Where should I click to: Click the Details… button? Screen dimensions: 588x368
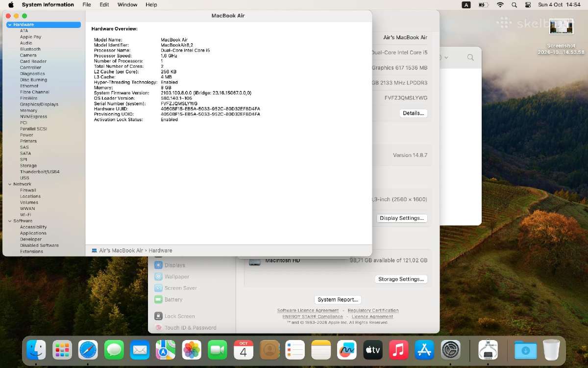(x=413, y=113)
